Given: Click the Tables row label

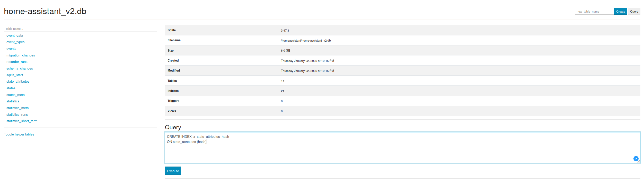Looking at the screenshot, I should pyautogui.click(x=172, y=81).
